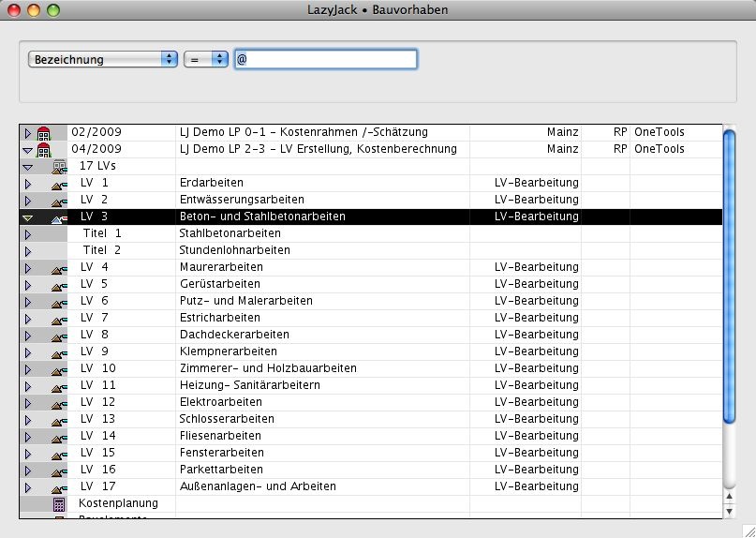Expand Titel 1 Stahlbetonarbeiten
This screenshot has width=756, height=538.
27,234
